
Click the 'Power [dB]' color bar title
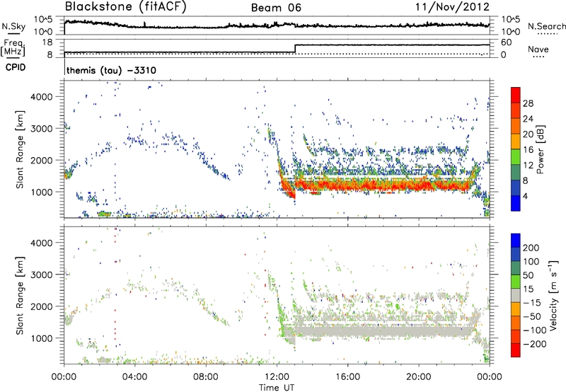pyautogui.click(x=541, y=149)
